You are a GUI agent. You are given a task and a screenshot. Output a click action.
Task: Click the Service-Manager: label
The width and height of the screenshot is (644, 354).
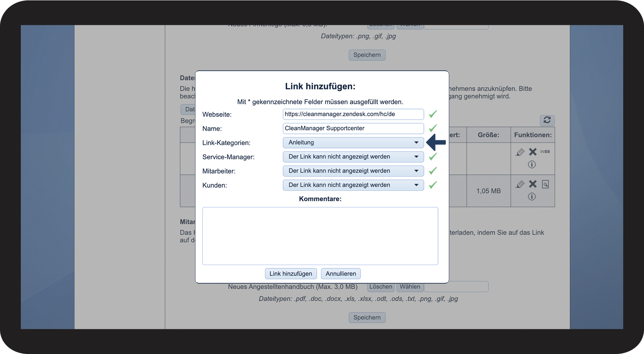point(229,157)
